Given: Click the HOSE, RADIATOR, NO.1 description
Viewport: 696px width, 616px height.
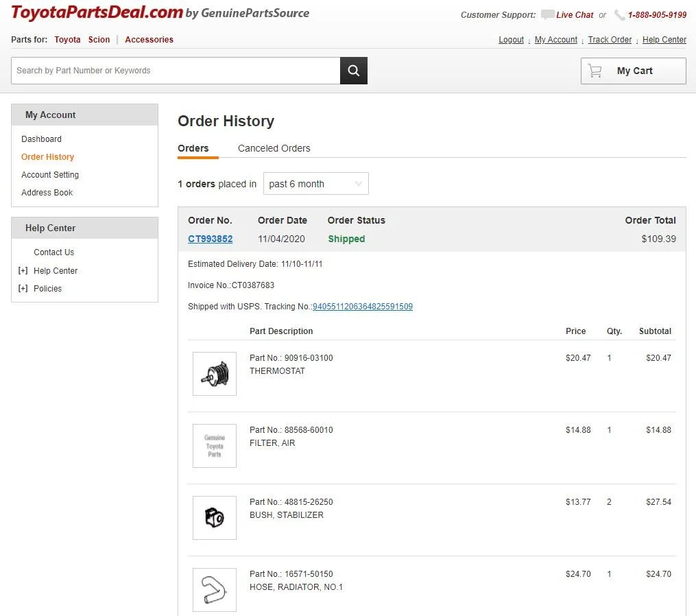Looking at the screenshot, I should [x=296, y=587].
